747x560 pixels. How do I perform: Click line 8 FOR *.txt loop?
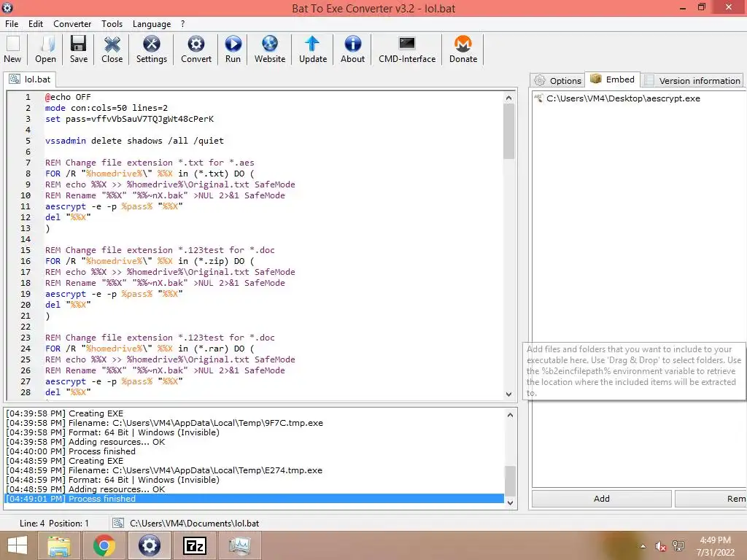(x=150, y=174)
